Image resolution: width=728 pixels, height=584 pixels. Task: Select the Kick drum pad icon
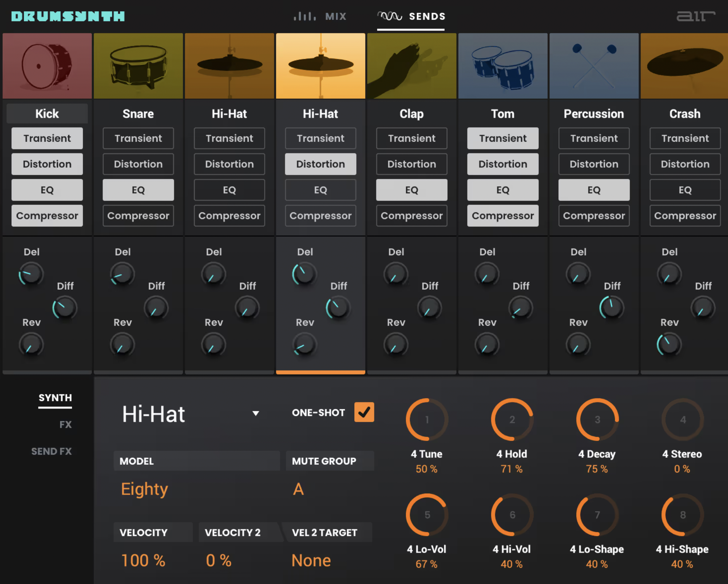[x=46, y=65]
